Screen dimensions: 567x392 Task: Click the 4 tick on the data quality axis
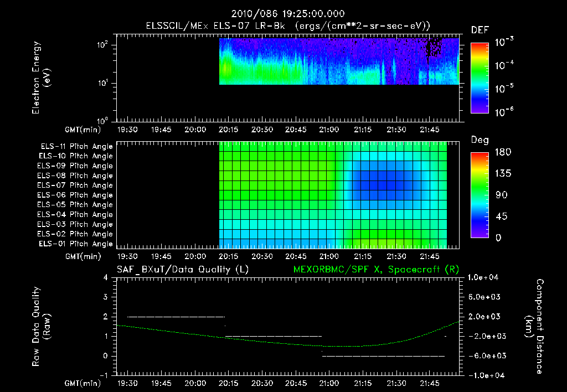point(106,277)
